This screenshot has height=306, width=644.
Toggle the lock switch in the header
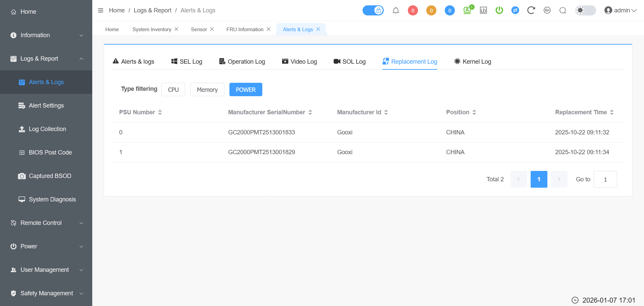coord(373,10)
